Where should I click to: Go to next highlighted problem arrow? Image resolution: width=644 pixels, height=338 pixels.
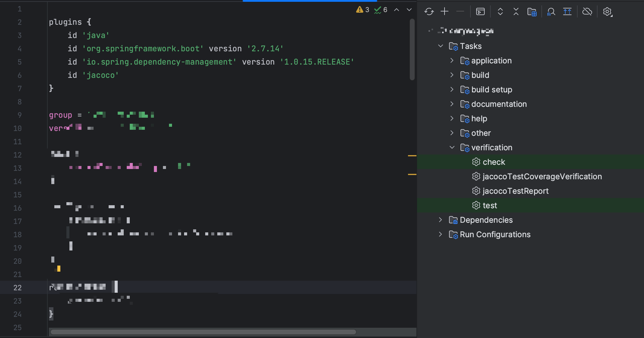click(409, 10)
